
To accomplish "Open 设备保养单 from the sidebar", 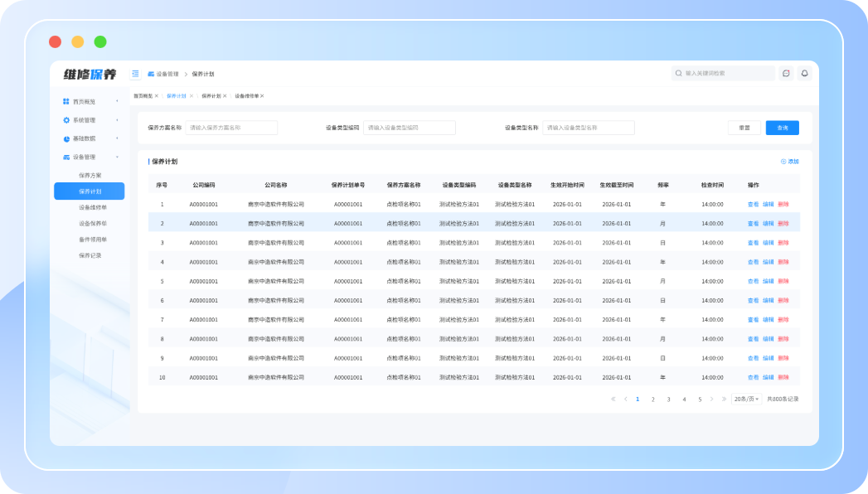I will tap(92, 223).
